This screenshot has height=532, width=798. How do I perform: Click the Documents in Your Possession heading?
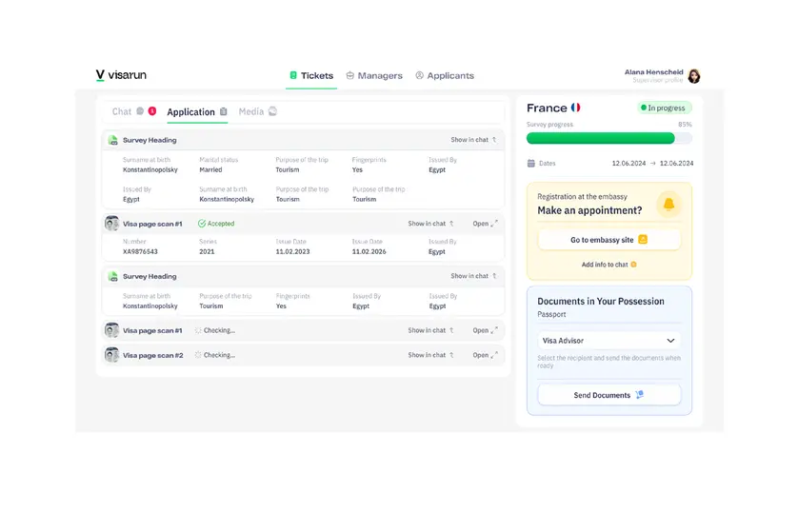pyautogui.click(x=601, y=301)
